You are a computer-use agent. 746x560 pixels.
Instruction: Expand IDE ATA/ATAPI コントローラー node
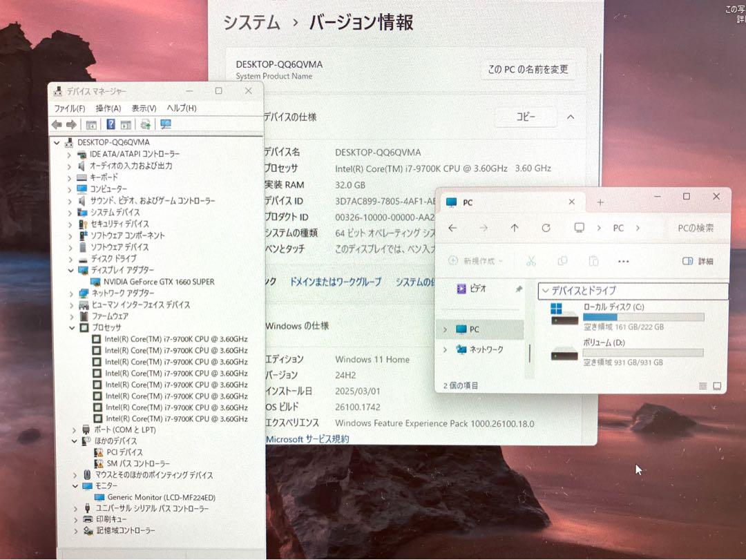click(x=70, y=155)
